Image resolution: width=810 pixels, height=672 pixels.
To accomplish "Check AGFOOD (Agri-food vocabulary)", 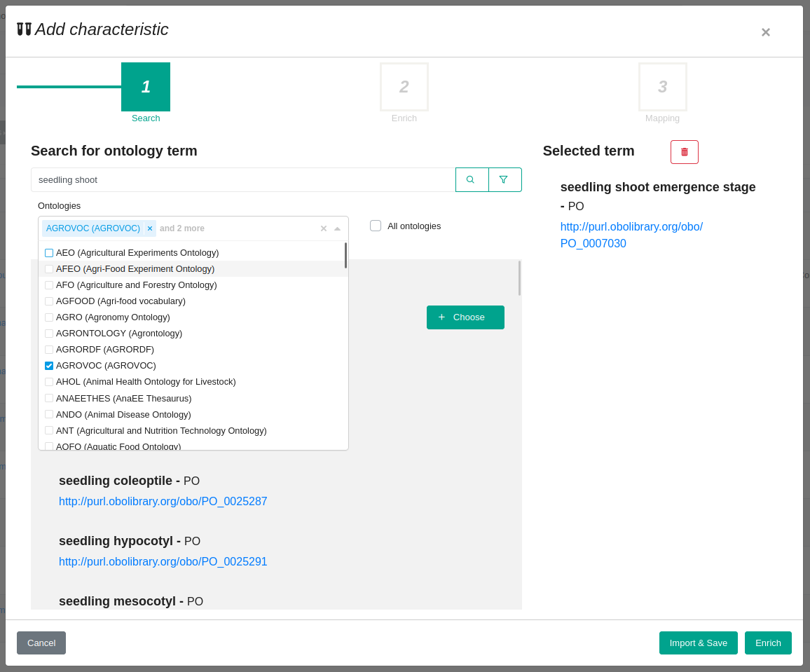I will click(x=49, y=301).
